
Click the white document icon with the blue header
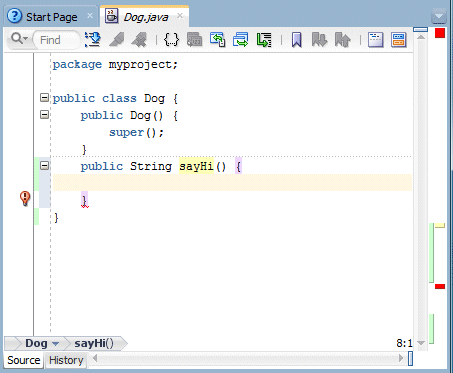coord(375,40)
